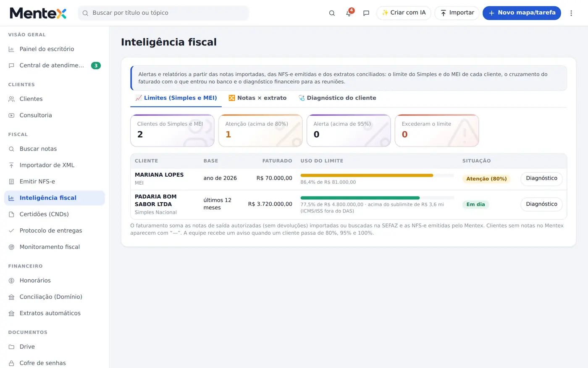
Task: Click the Certidões (CNDs) file icon
Action: click(x=11, y=214)
